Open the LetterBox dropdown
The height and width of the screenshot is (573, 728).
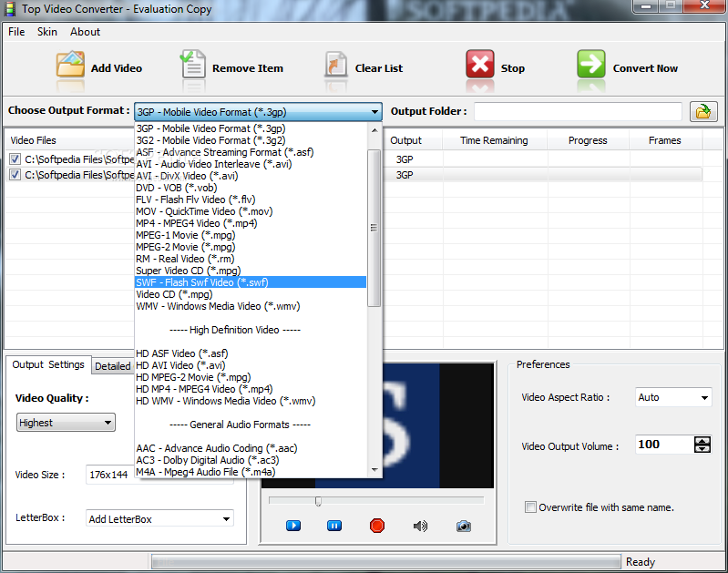[159, 518]
